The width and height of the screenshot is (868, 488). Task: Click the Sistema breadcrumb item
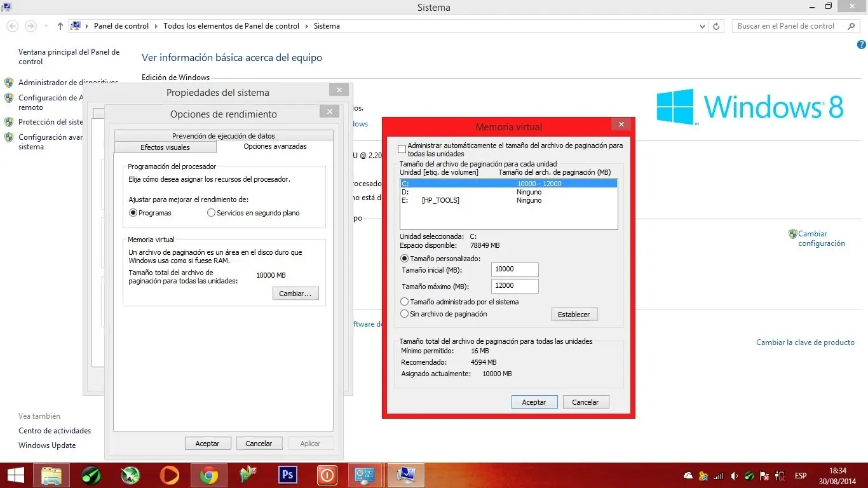327,26
